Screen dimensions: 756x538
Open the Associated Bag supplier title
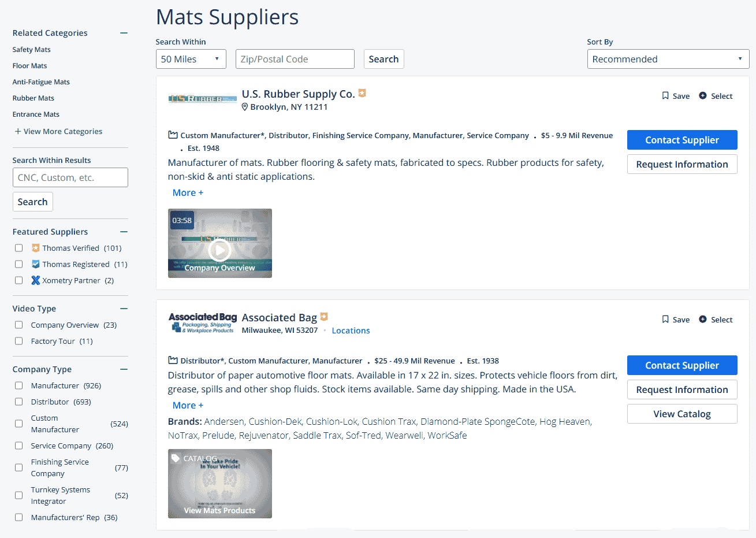(279, 317)
